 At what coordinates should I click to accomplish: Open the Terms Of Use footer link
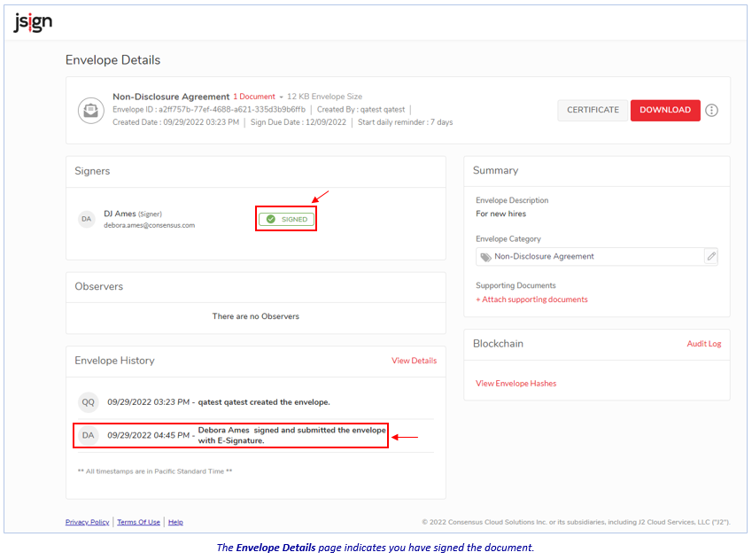coord(138,522)
